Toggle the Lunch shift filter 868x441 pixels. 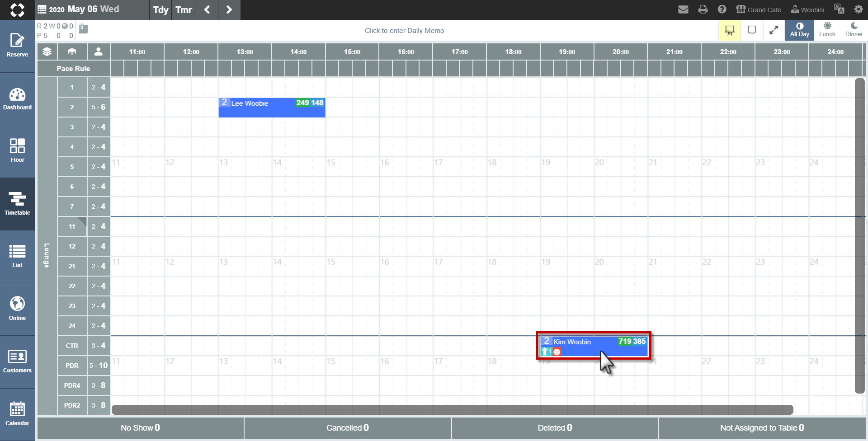pos(827,30)
